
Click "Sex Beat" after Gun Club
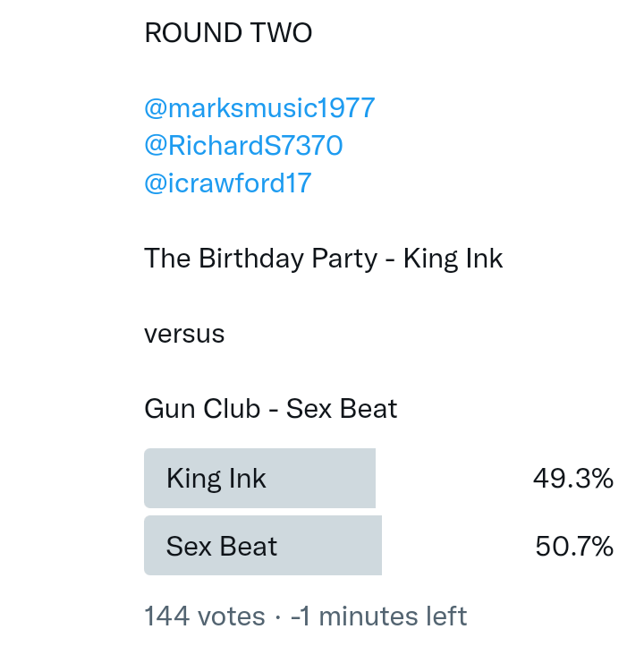click(x=342, y=409)
